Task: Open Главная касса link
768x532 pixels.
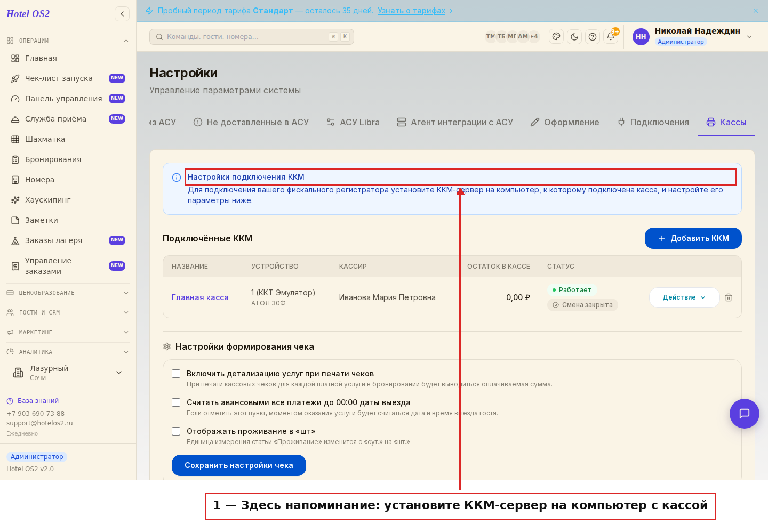Action: [200, 297]
